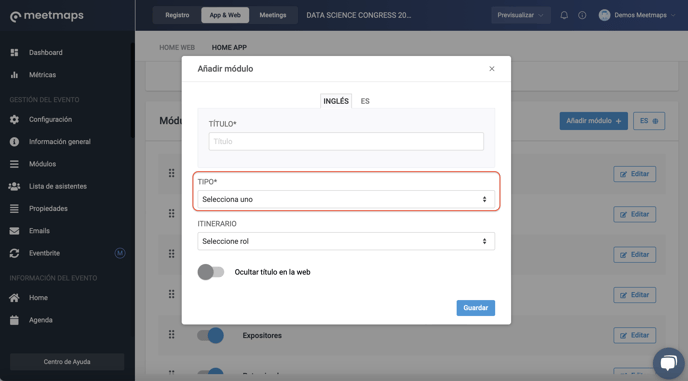Go to Configuración in the sidebar
The height and width of the screenshot is (381, 688).
[50, 119]
